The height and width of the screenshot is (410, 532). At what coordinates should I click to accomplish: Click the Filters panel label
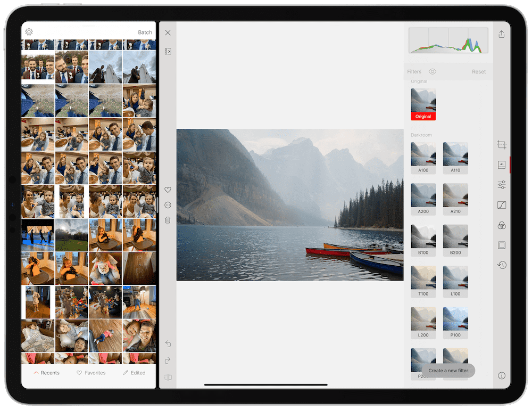point(414,72)
